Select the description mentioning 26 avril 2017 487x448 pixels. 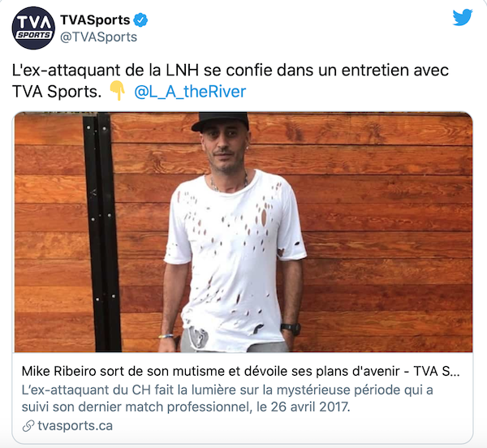pyautogui.click(x=227, y=398)
